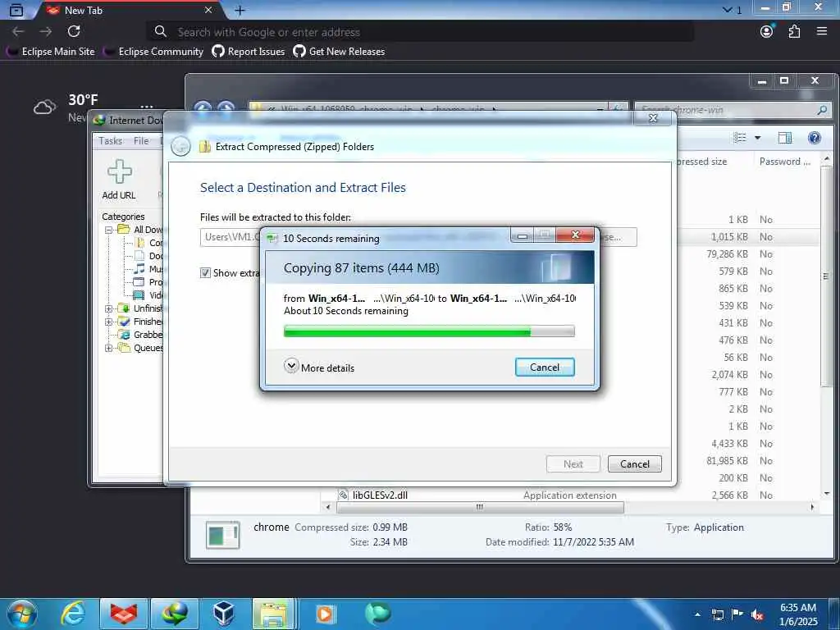Click the horizontal scrollbar in Explorer
The height and width of the screenshot is (630, 840).
tap(479, 506)
